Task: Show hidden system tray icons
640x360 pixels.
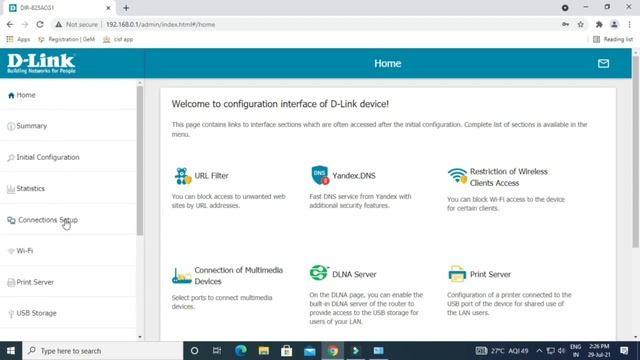Action: [x=539, y=351]
